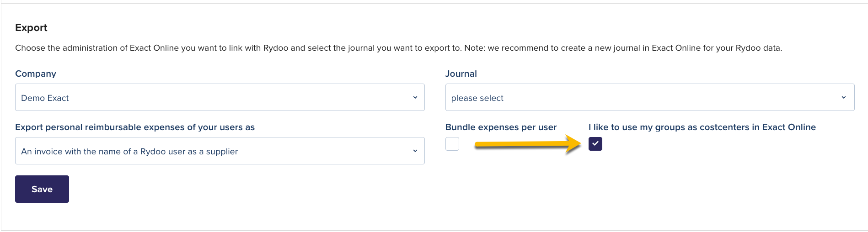Viewport: 868px width, 232px height.
Task: Uncheck the groups as costcenters checkbox
Action: [x=595, y=144]
